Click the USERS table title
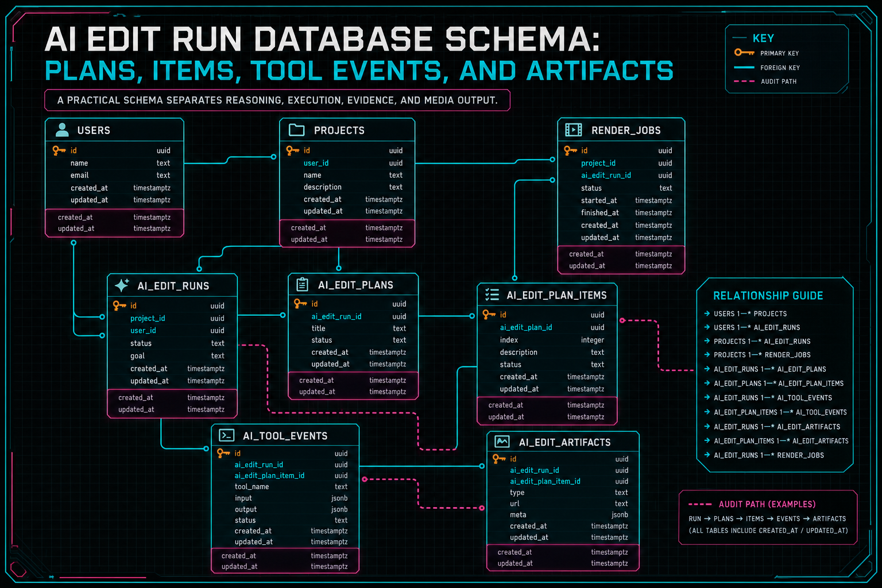Screen dimensions: 882x588 coord(94,130)
